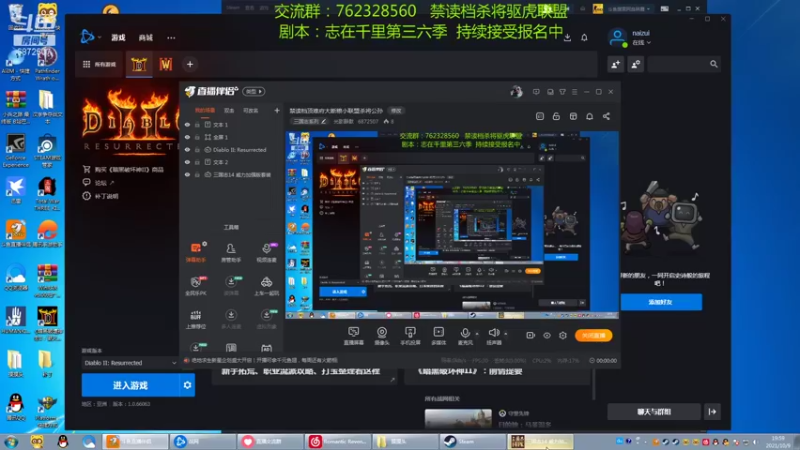
Task: Toggle visibility of the 文本 2 source
Action: [x=187, y=162]
